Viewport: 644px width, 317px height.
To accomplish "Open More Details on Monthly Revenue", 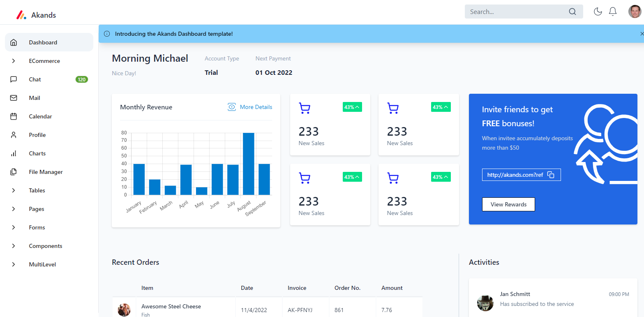I will (x=256, y=107).
